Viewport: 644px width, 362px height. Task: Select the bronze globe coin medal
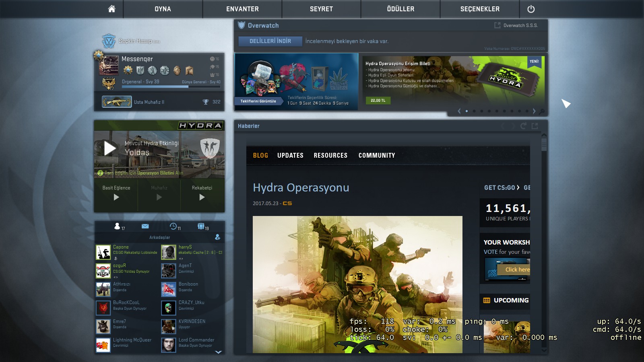(177, 70)
